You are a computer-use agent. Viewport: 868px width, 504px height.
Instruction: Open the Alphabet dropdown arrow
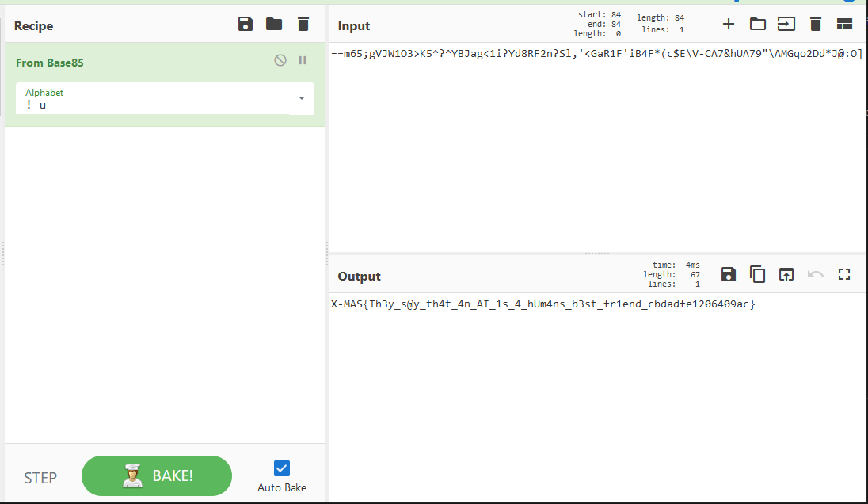coord(302,98)
